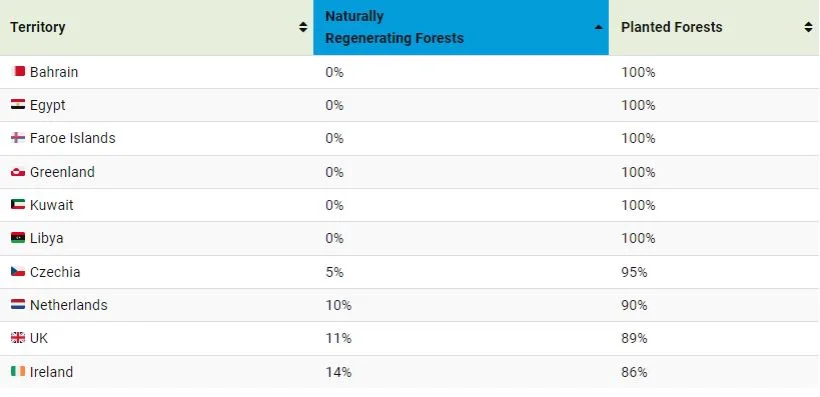Click the Netherlands flag icon
The height and width of the screenshot is (397, 820).
coord(18,304)
